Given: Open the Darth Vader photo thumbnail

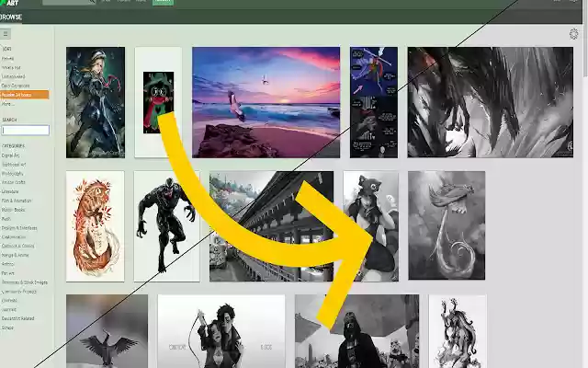Looking at the screenshot, I should [x=357, y=331].
